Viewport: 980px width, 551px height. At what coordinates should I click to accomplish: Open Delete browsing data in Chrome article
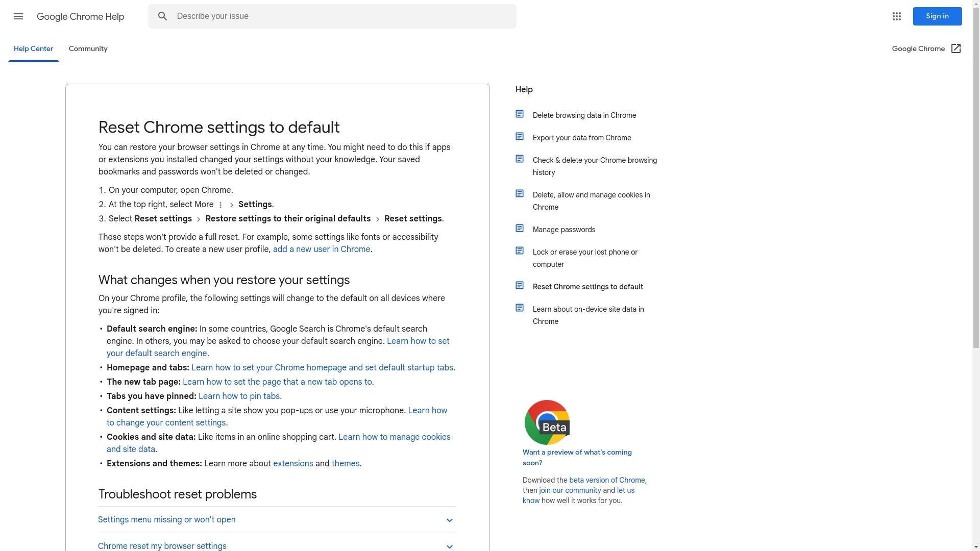point(584,115)
